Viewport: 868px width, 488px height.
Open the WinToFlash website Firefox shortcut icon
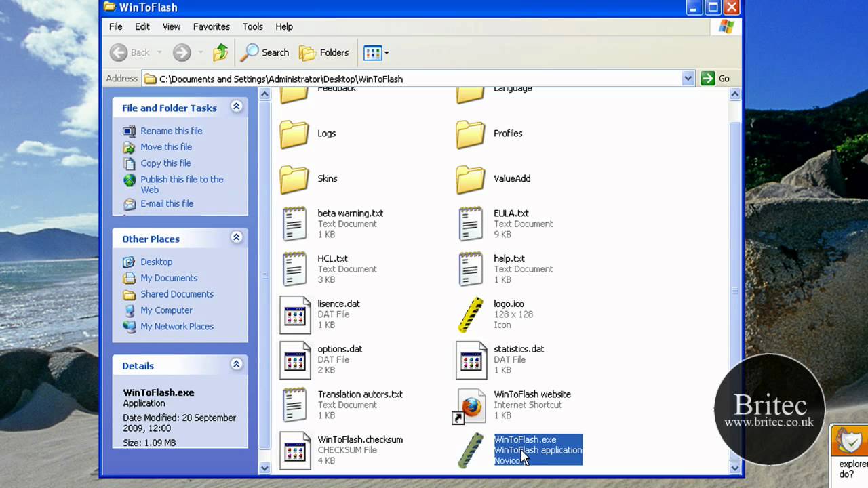tap(469, 405)
